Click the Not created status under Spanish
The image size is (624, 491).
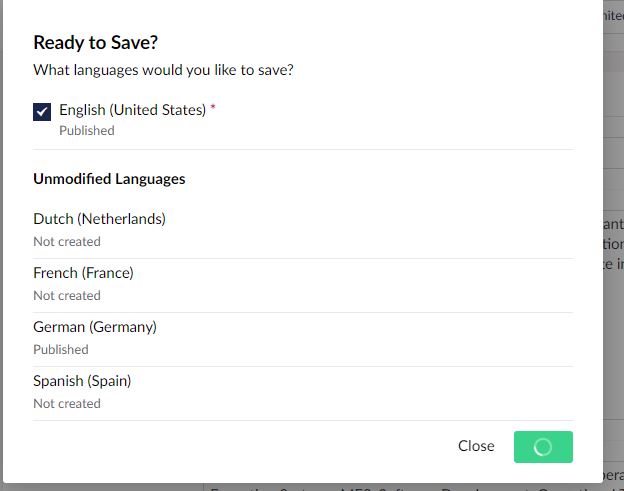coord(67,403)
